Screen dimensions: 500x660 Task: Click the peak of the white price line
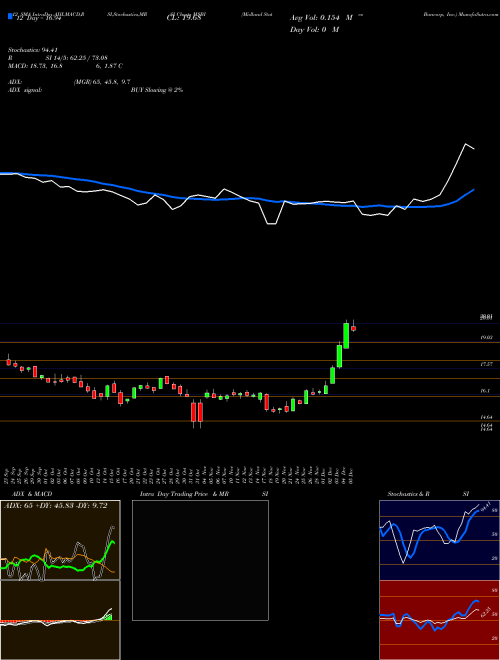(465, 144)
